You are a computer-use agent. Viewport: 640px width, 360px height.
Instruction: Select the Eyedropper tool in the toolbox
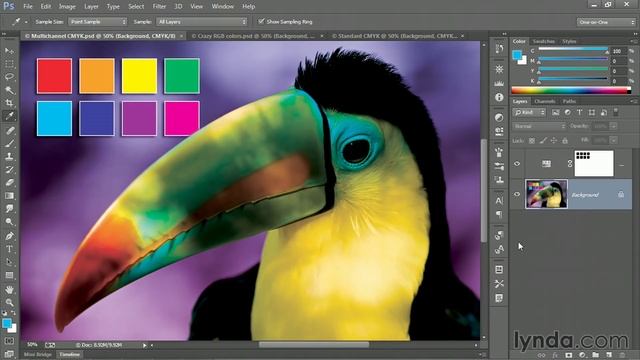pyautogui.click(x=9, y=116)
